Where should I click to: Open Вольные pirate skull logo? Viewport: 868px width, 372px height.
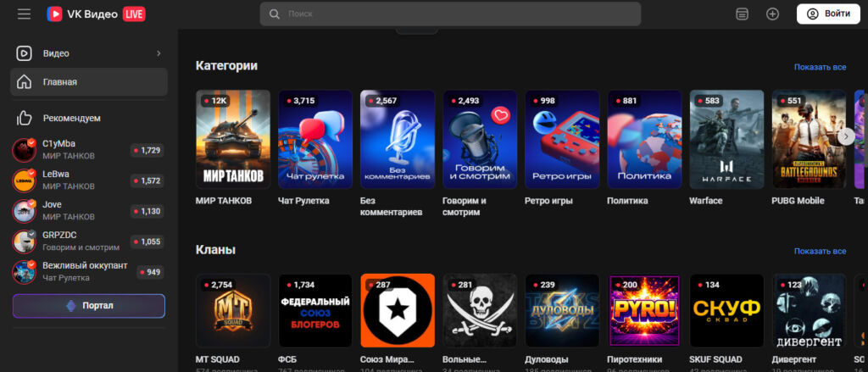(x=480, y=310)
